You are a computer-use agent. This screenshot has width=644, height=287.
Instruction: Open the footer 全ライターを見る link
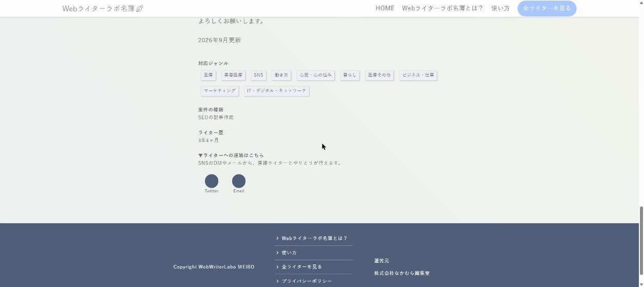pos(313,267)
